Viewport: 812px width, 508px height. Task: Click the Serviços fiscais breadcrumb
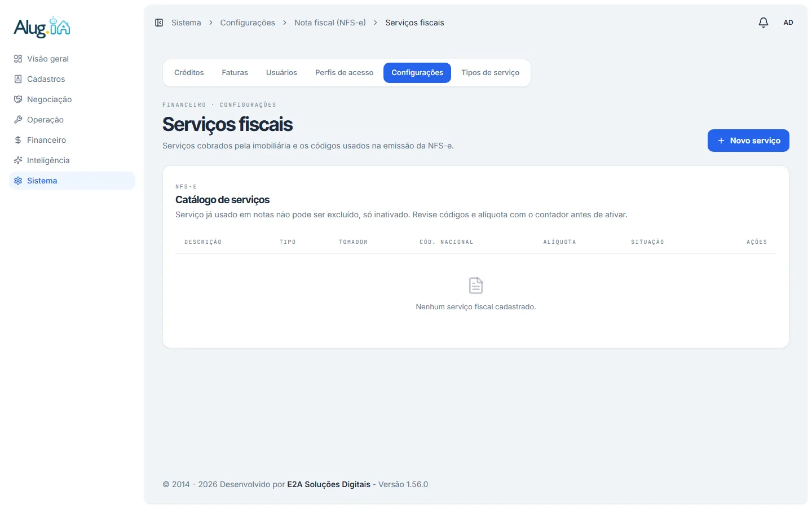(x=415, y=23)
